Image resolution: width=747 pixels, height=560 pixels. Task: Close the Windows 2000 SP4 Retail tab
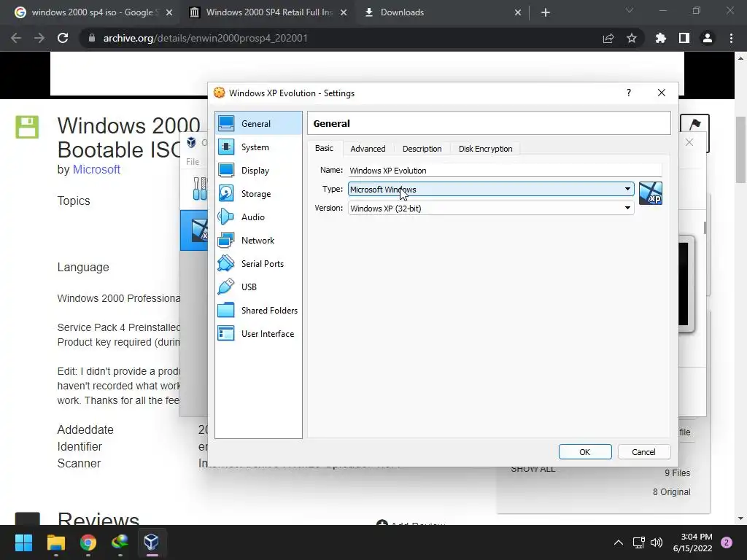coord(344,12)
